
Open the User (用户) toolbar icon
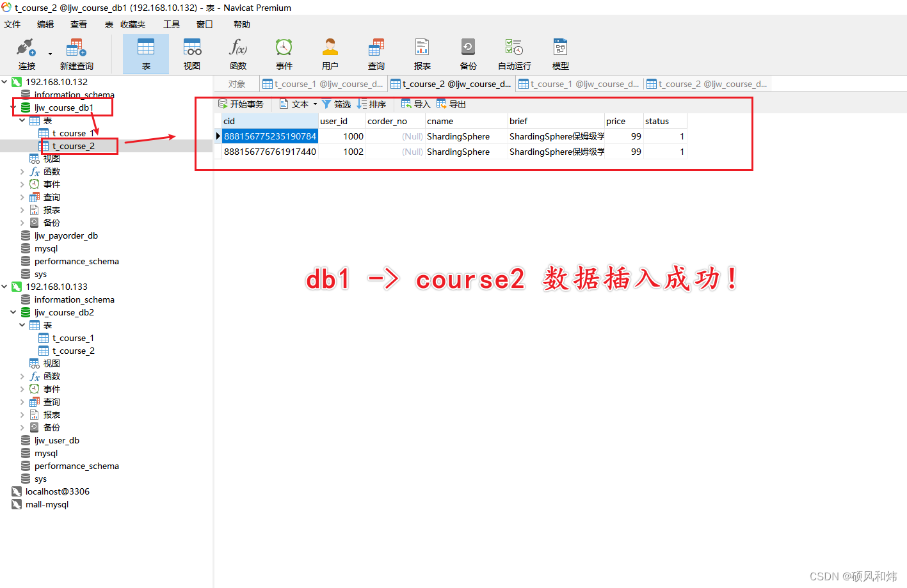(330, 54)
